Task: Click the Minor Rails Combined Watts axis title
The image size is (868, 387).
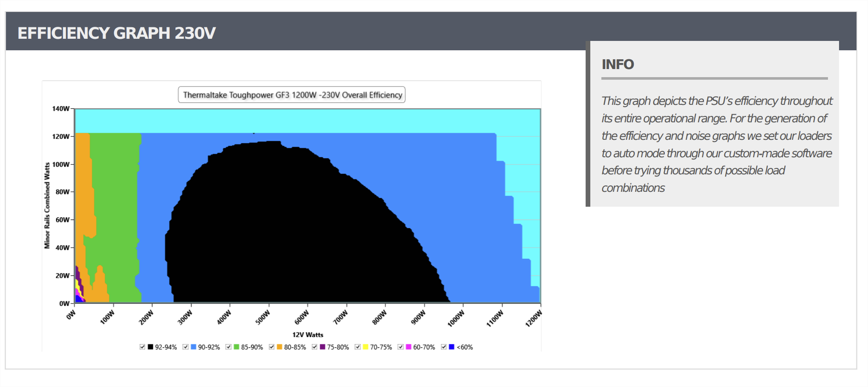Action: coord(47,205)
